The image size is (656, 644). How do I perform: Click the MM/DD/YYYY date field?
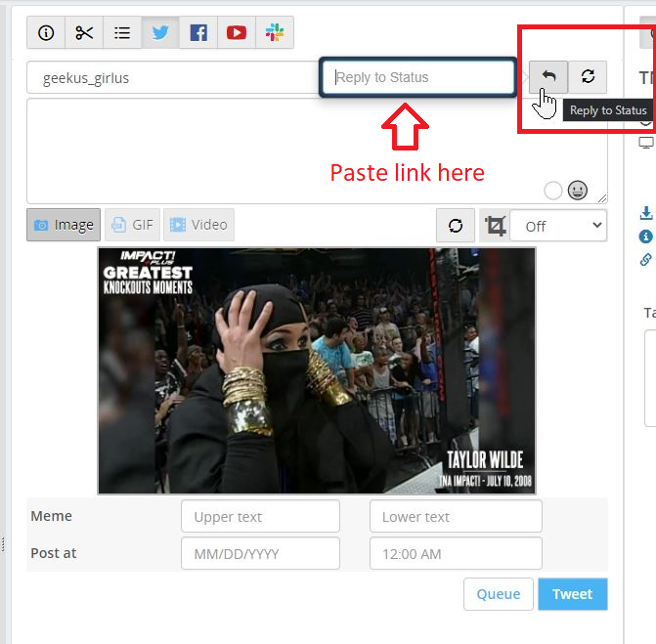260,554
